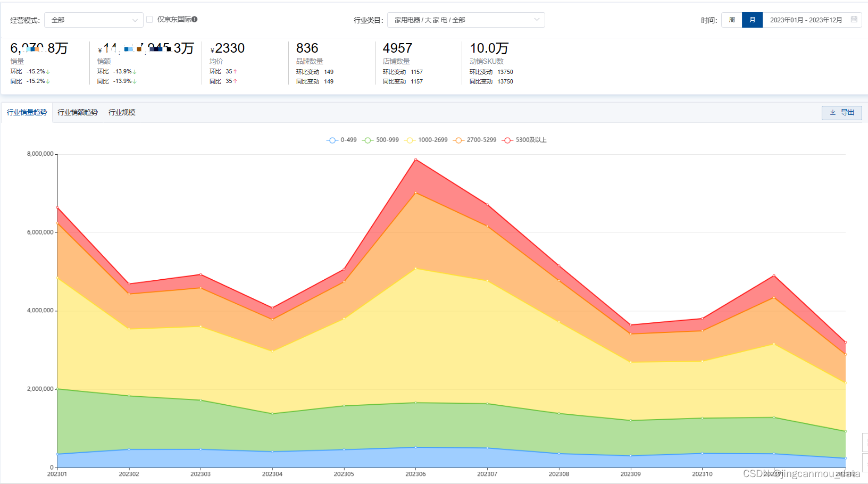Viewport: 868px width, 484px height.
Task: Tick the 仅京东国际 checkbox
Action: 149,20
